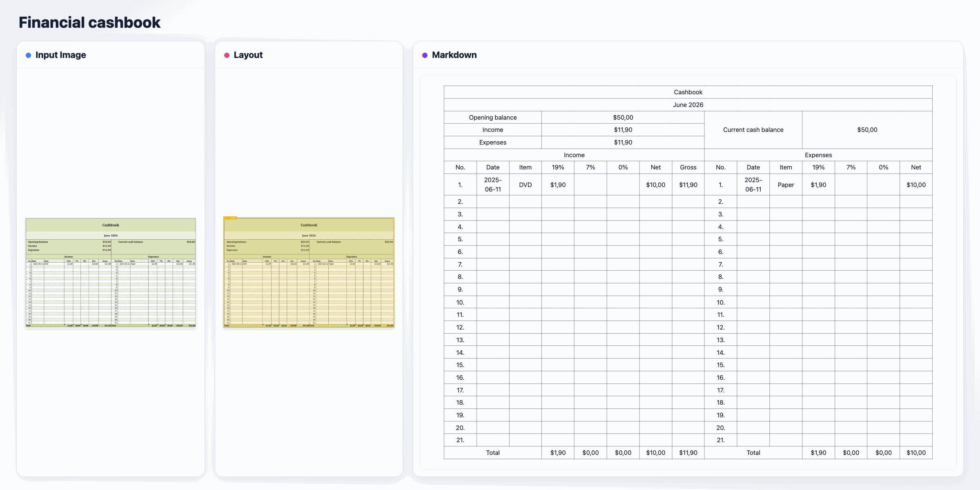
Task: Select the Layout panel title
Action: 248,55
